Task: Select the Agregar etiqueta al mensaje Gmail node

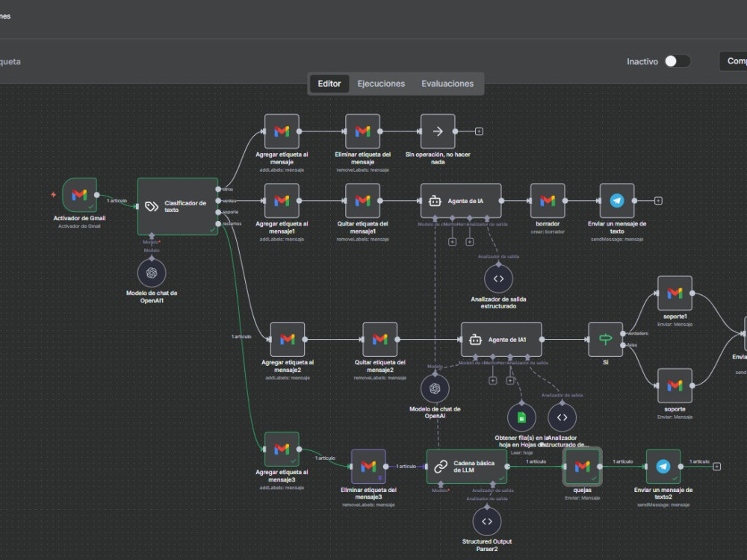Action: tap(282, 131)
